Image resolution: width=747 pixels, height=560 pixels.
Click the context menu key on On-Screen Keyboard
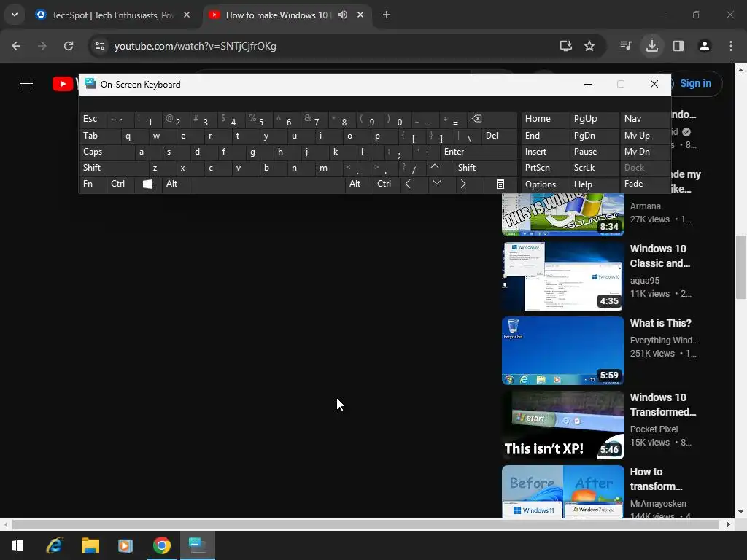click(500, 184)
